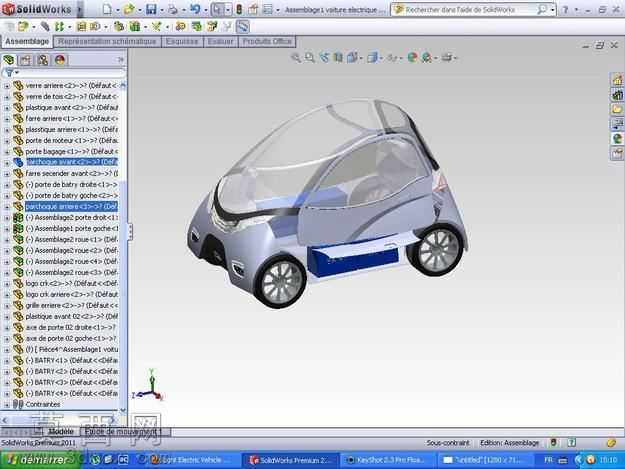Viewport: 625px width, 469px height.
Task: Click the Insert Components icon in Assemblage toolbar
Action: [23, 27]
